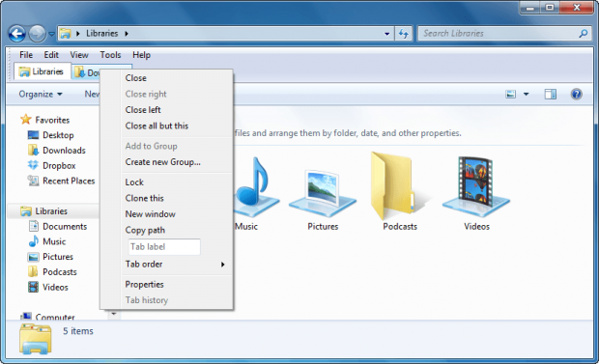The width and height of the screenshot is (599, 364).
Task: Click the Tab label text field
Action: click(x=164, y=247)
